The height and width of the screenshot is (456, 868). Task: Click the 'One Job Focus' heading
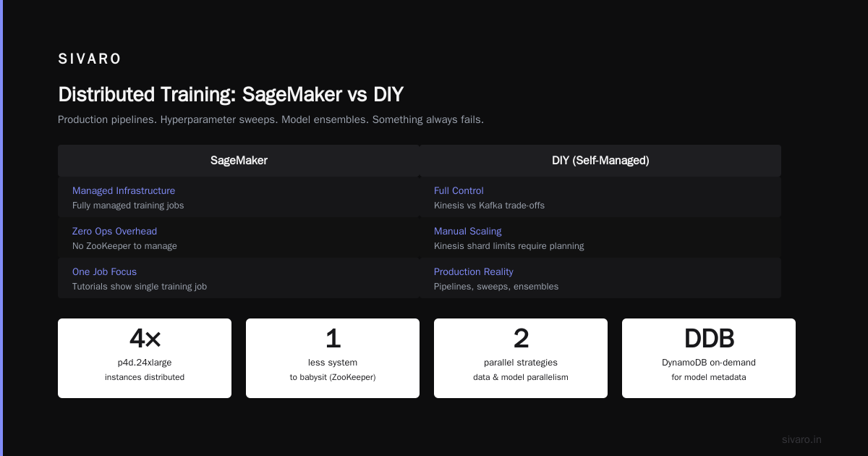pyautogui.click(x=104, y=272)
